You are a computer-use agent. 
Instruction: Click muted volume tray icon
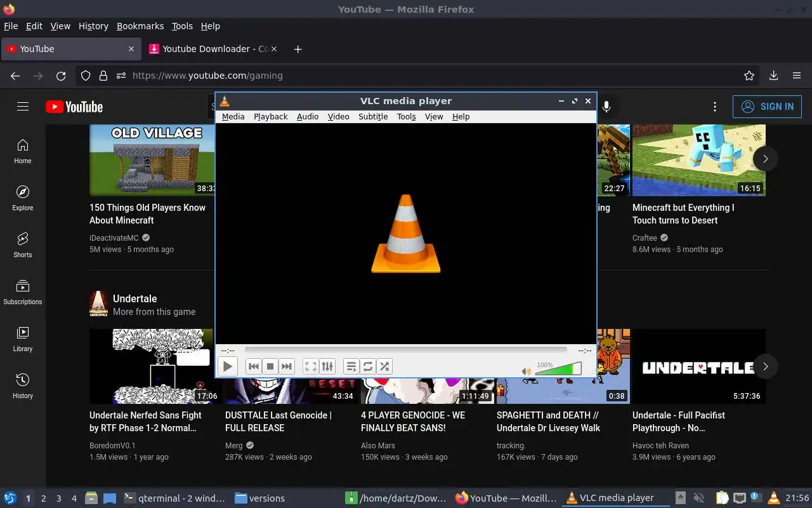699,498
